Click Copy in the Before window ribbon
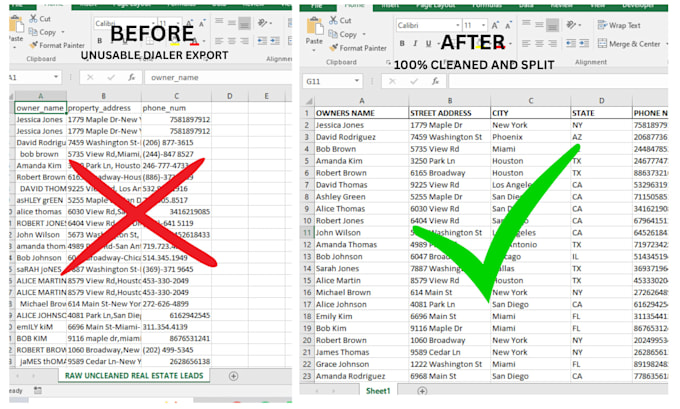Image resolution: width=680 pixels, height=409 pixels. pyautogui.click(x=43, y=32)
